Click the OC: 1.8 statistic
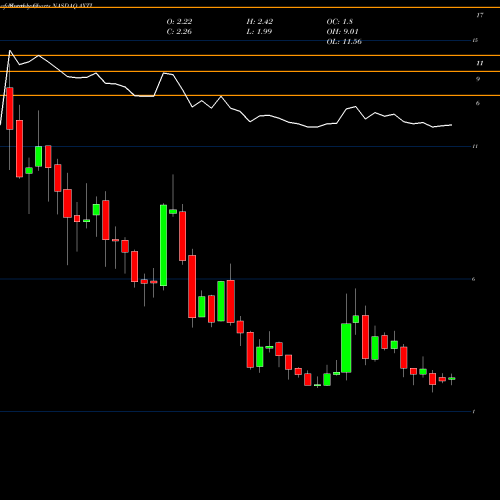The height and width of the screenshot is (500, 500). (340, 22)
